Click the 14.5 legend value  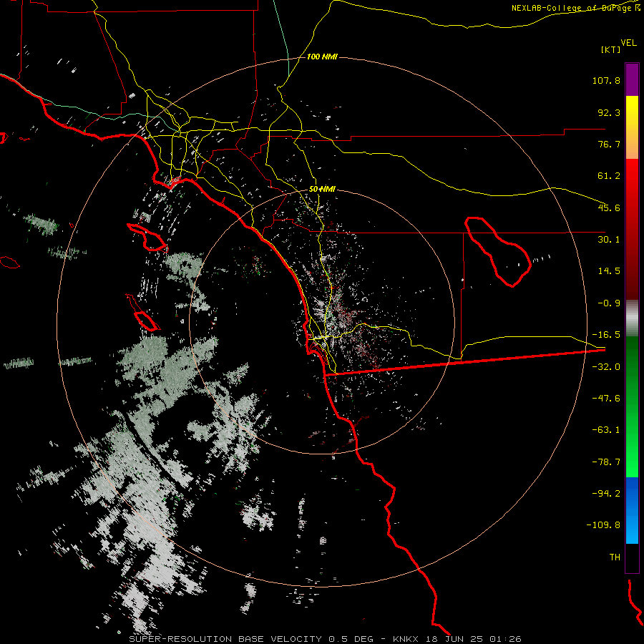(x=609, y=271)
